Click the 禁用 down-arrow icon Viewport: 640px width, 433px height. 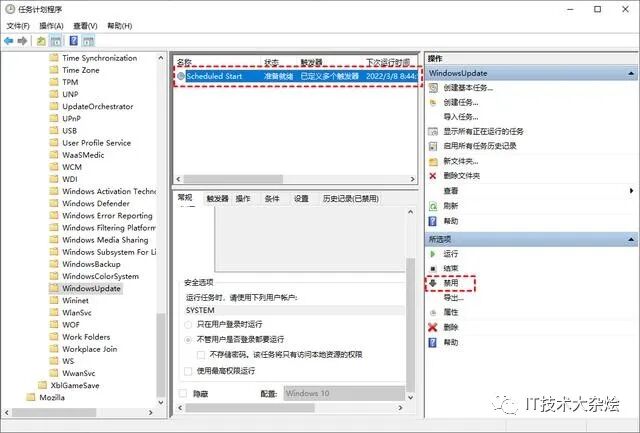(433, 283)
